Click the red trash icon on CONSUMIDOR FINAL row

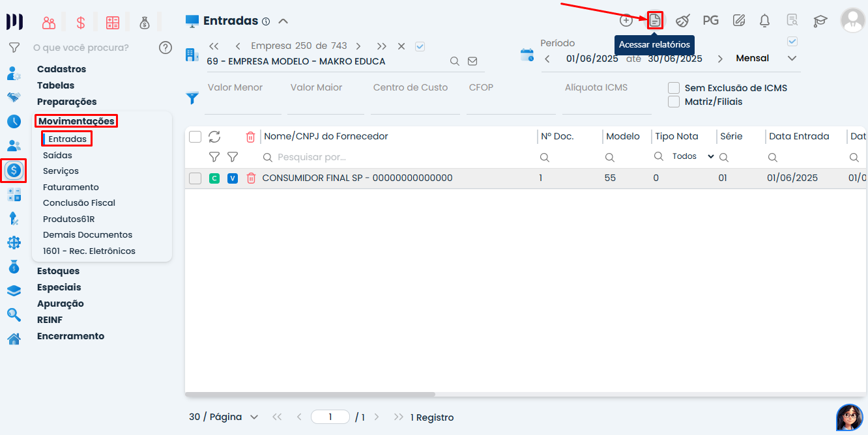tap(251, 178)
